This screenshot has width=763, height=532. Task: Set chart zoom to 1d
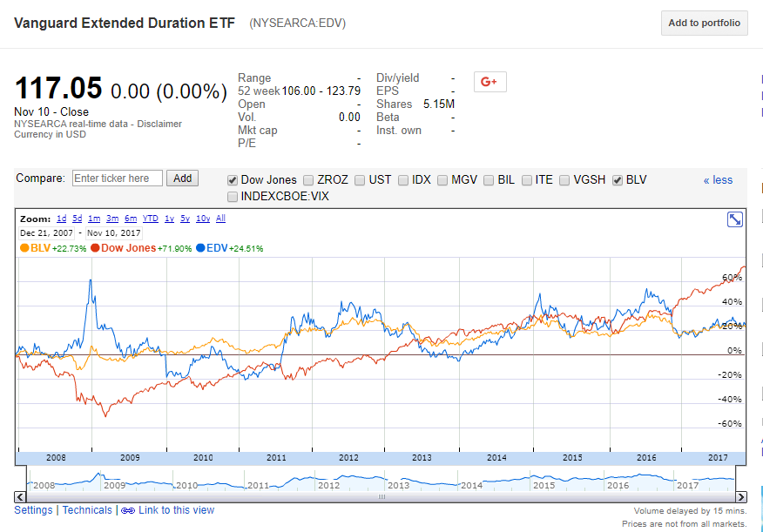tap(61, 219)
